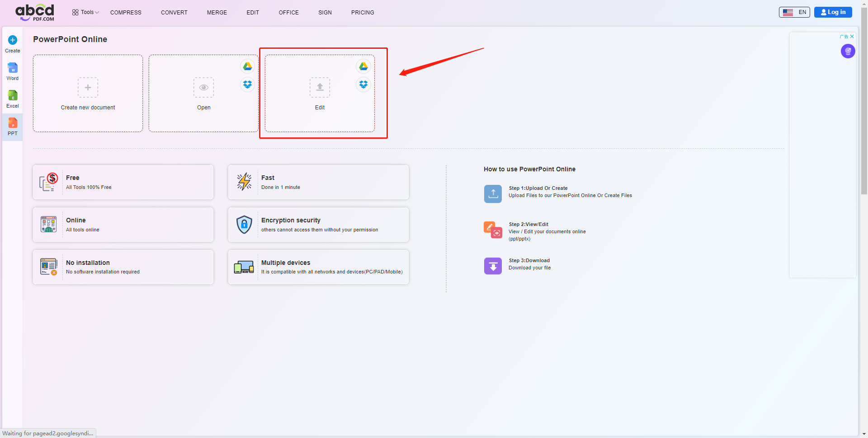Open the COMPRESS menu
This screenshot has height=438, width=868.
point(126,13)
